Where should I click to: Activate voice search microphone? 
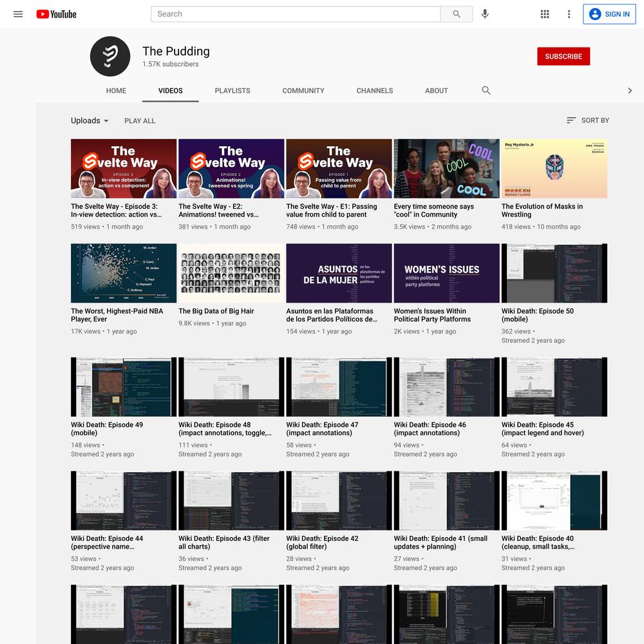(x=485, y=14)
